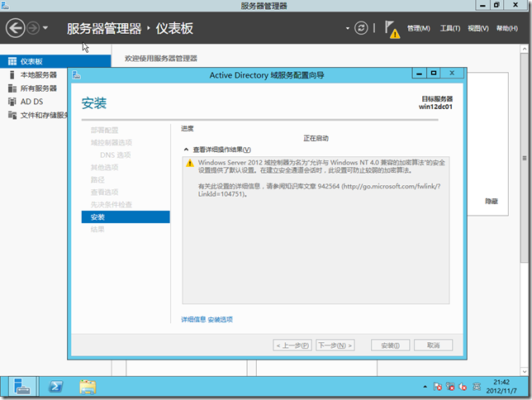Image resolution: width=532 pixels, height=400 pixels.
Task: Click 隐藏 link in welcome panel
Action: coord(492,202)
